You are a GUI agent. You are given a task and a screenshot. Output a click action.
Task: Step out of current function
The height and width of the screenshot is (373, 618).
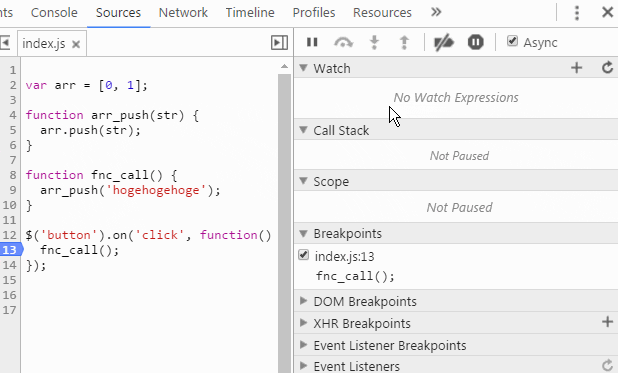pyautogui.click(x=404, y=42)
